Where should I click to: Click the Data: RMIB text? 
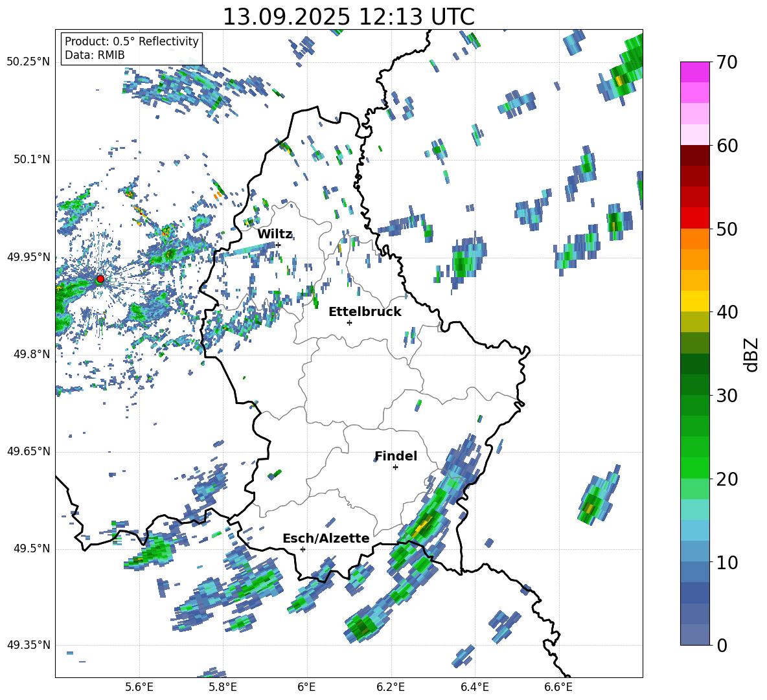pos(95,55)
